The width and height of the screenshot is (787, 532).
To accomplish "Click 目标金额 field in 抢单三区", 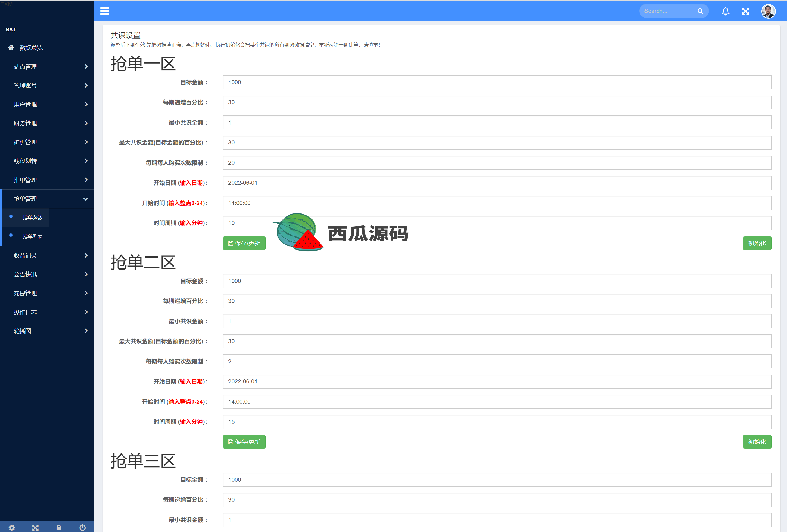I will 497,480.
